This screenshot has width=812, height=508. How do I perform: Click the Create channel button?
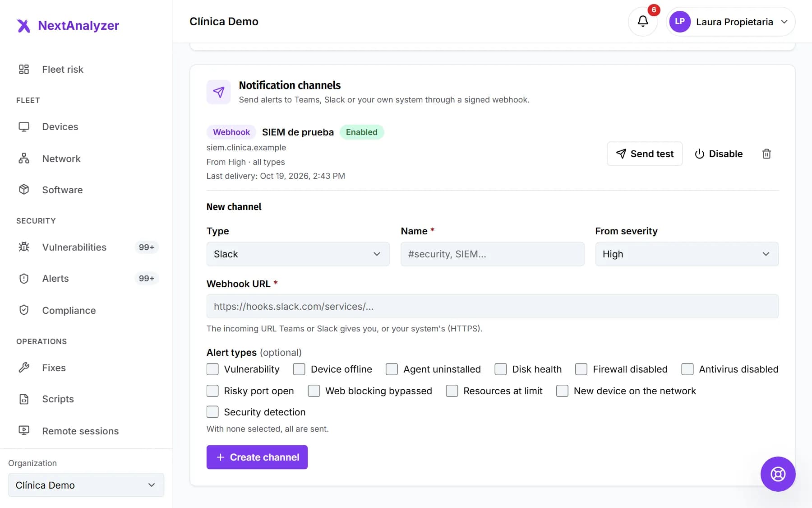[x=257, y=457]
